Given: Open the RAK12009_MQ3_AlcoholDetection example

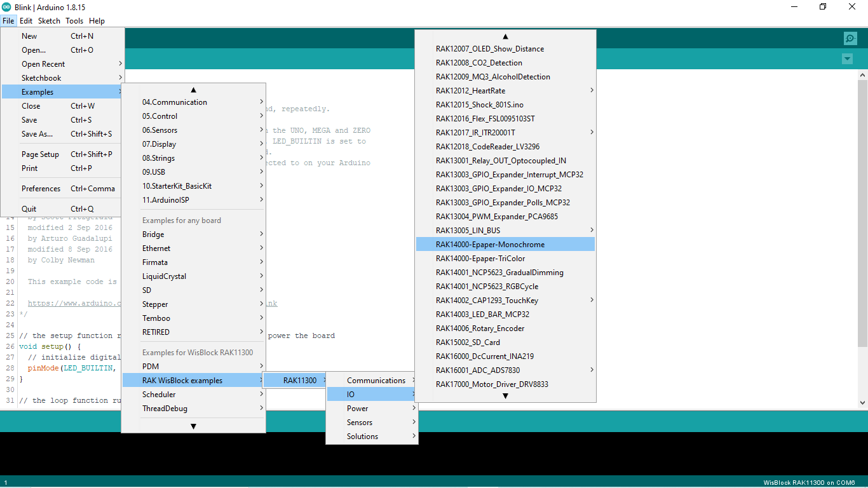Looking at the screenshot, I should tap(505, 77).
